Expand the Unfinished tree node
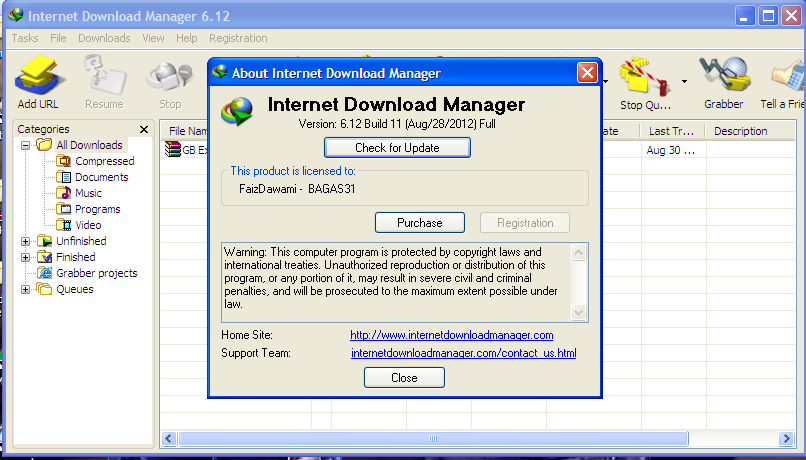Image resolution: width=806 pixels, height=460 pixels. tap(25, 241)
